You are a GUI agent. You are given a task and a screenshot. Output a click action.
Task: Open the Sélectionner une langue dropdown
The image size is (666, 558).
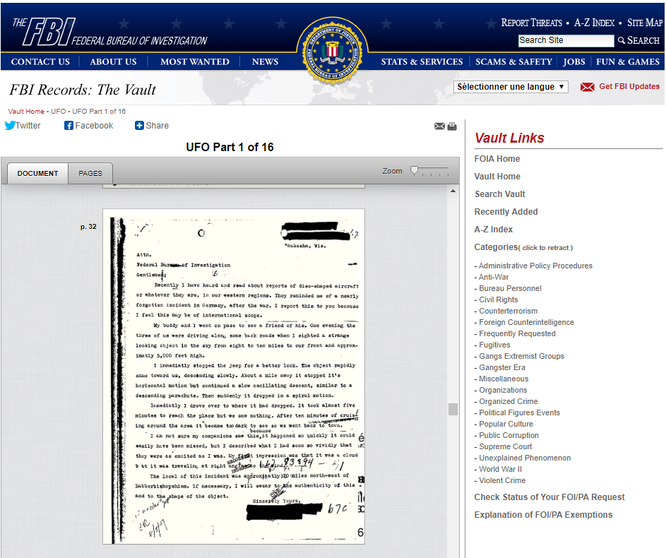511,87
